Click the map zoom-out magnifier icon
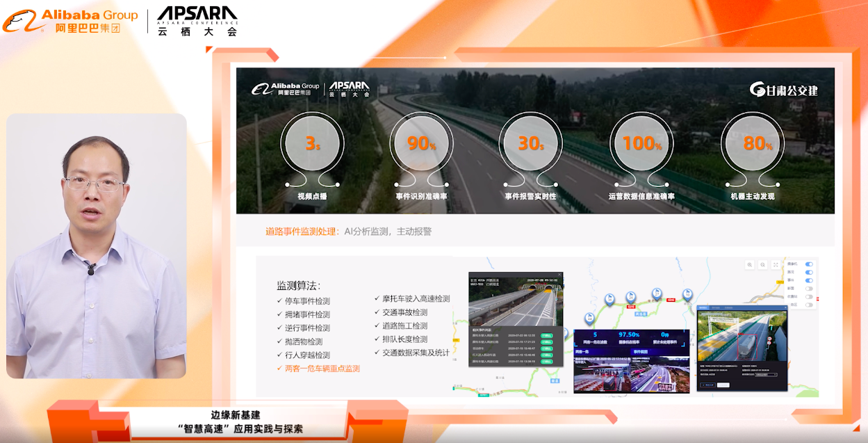Viewport: 868px width, 443px height. pyautogui.click(x=762, y=265)
